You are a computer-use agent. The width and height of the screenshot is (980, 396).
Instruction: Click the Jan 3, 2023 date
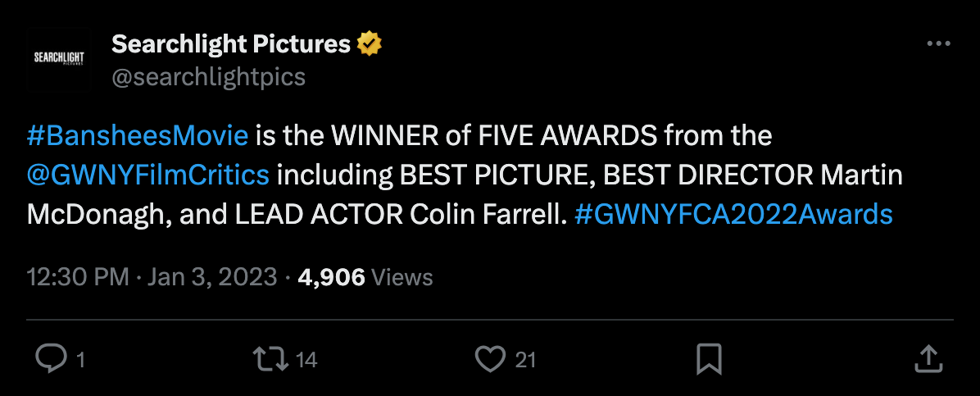pos(212,277)
